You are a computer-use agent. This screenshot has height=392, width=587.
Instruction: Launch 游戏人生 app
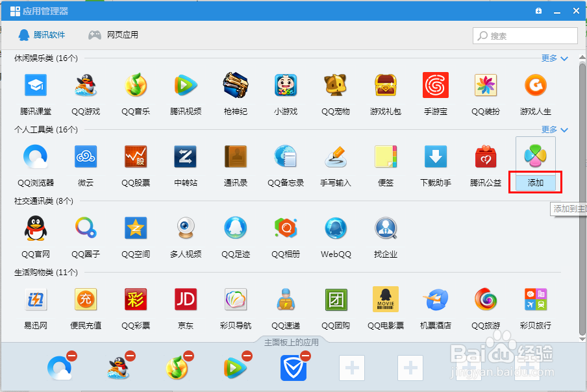click(536, 85)
